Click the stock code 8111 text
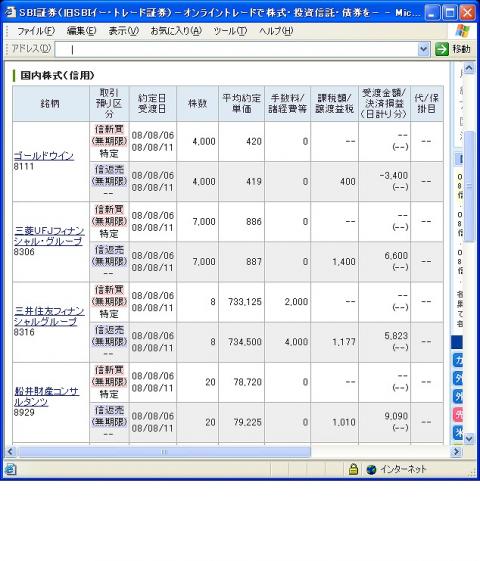Screen dimensions: 480x561 [x=24, y=166]
